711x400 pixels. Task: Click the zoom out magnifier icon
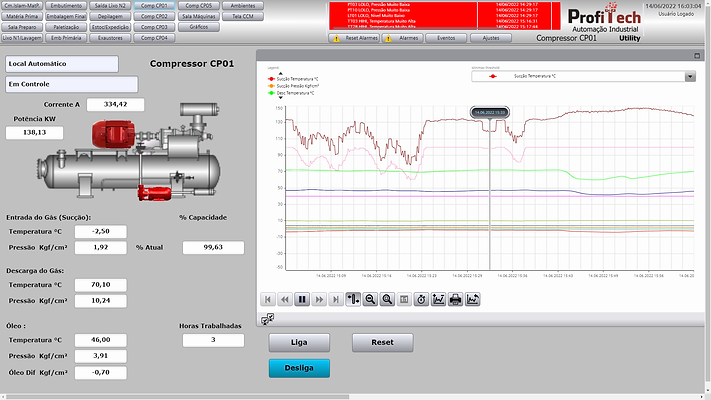(370, 299)
